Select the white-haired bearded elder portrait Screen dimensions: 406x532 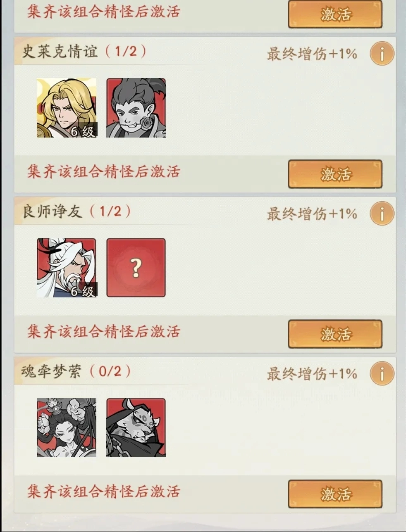67,268
